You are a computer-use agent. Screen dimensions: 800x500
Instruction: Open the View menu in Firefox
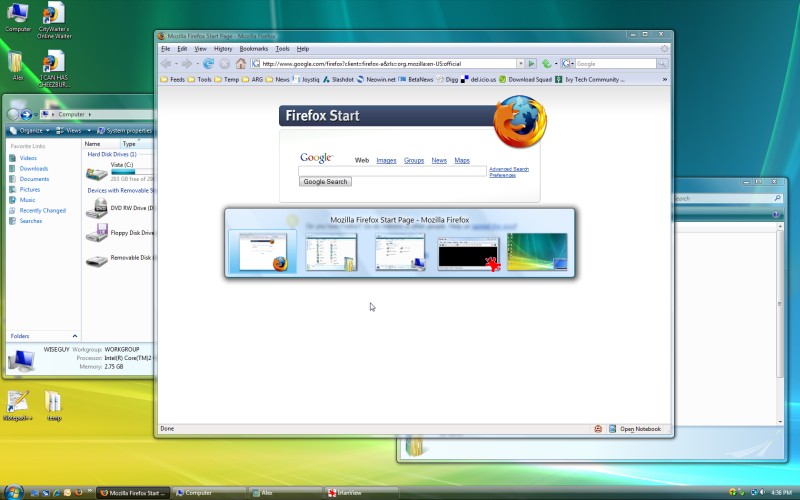(x=201, y=49)
